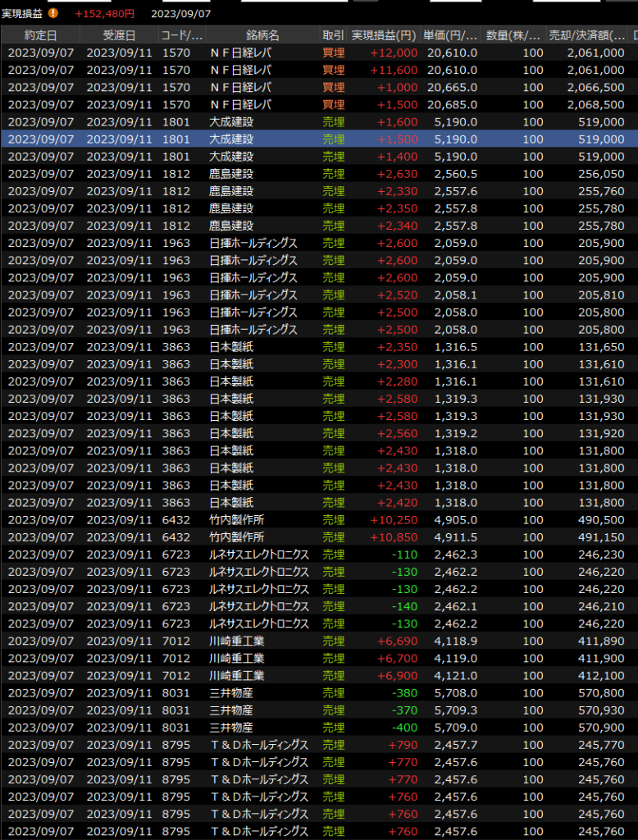Click the 銘柄名 column header

point(262,35)
